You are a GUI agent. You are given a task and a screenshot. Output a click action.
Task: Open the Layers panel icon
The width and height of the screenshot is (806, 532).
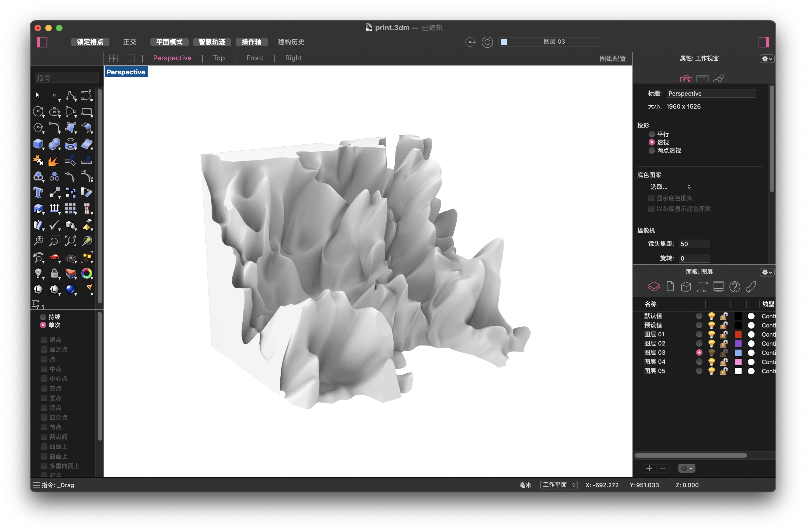[654, 287]
